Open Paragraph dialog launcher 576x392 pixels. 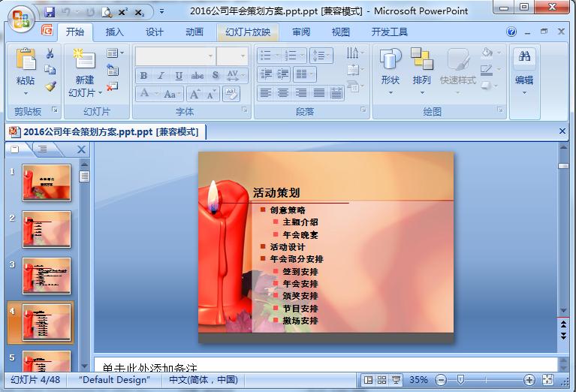[363, 110]
